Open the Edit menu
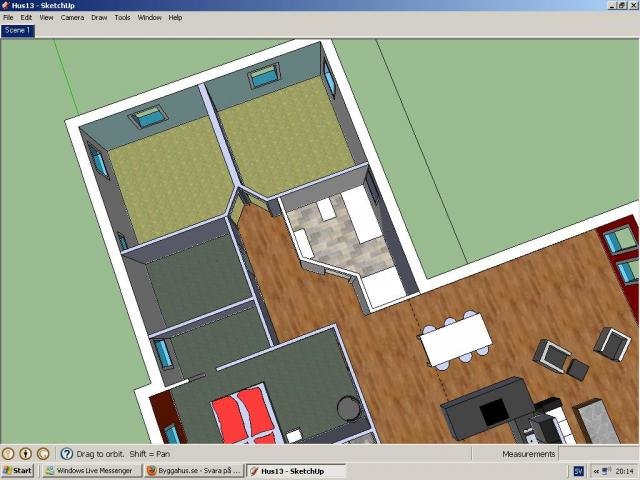 point(26,17)
